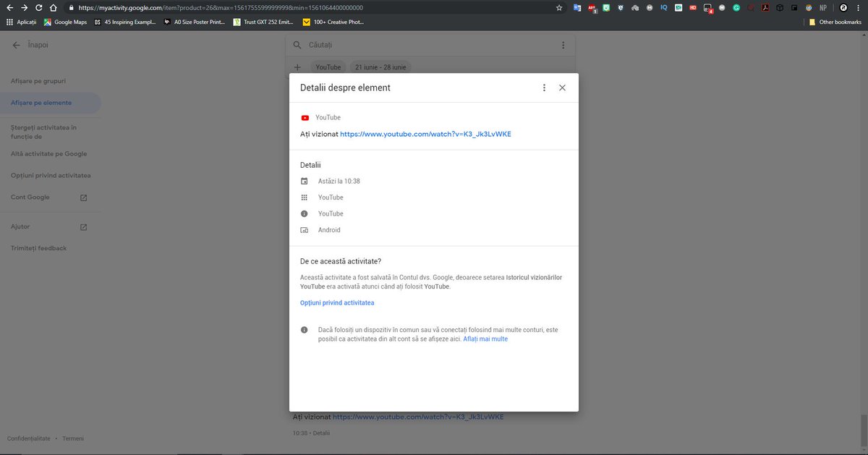Click the calendar icon beside Astăzi la 10:38
This screenshot has height=455, width=868.
pyautogui.click(x=305, y=181)
